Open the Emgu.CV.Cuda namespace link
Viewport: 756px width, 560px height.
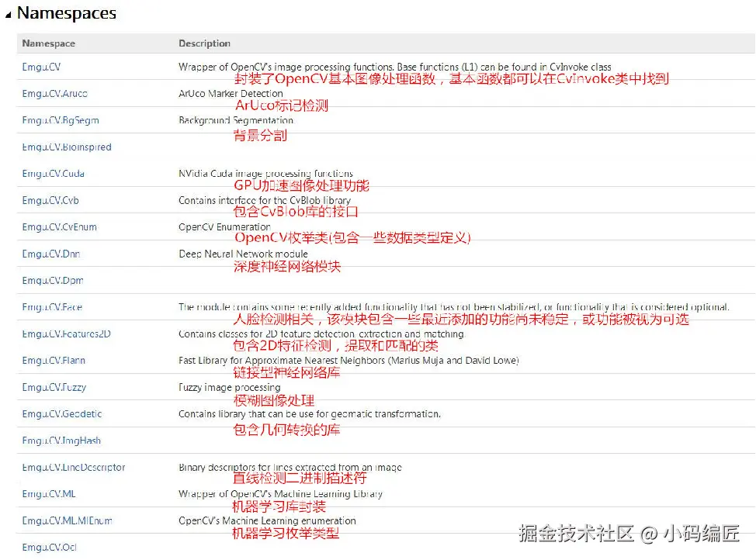53,174
